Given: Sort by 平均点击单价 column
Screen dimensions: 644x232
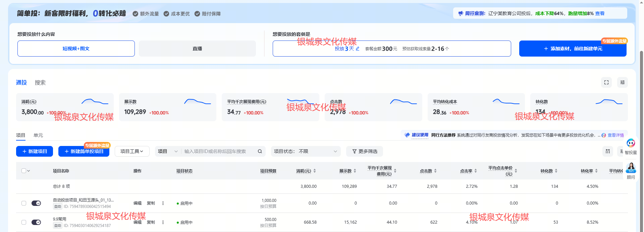Looking at the screenshot, I should 516,171.
